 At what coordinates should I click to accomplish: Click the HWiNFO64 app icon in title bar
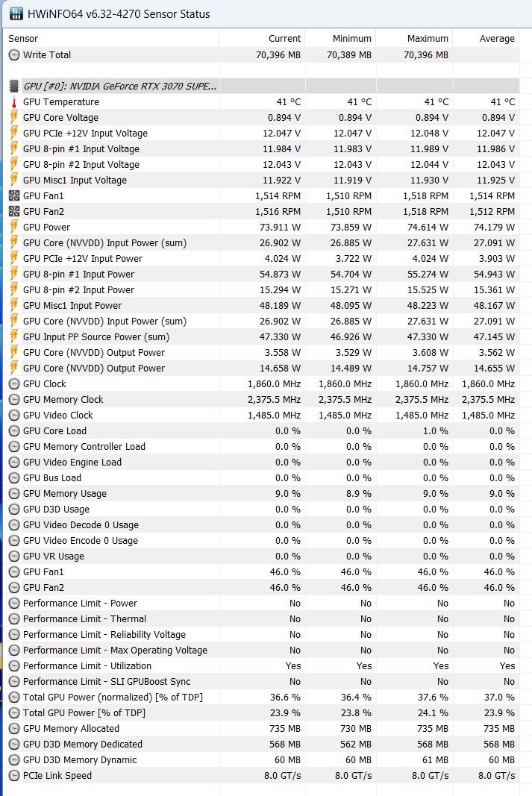coord(16,13)
